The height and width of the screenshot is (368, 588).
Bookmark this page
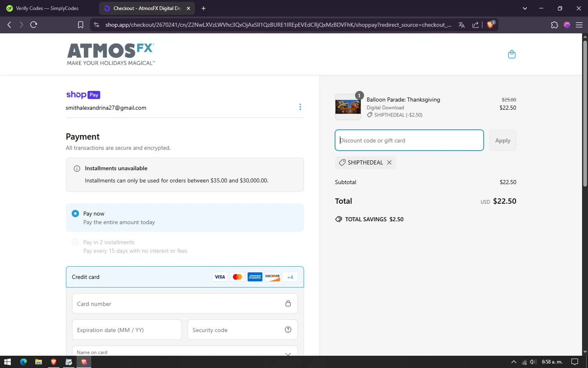coord(80,25)
